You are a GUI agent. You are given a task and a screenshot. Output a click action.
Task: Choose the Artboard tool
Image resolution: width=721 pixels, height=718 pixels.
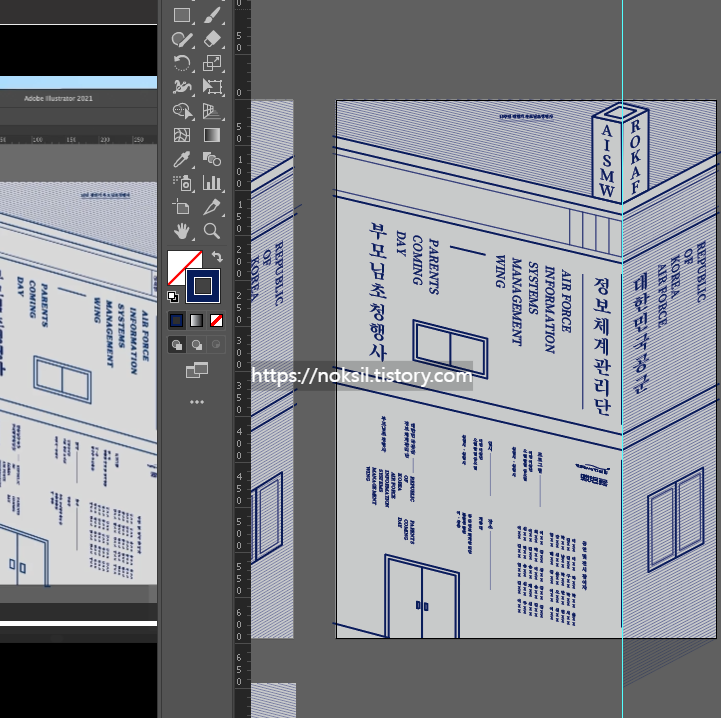click(182, 207)
